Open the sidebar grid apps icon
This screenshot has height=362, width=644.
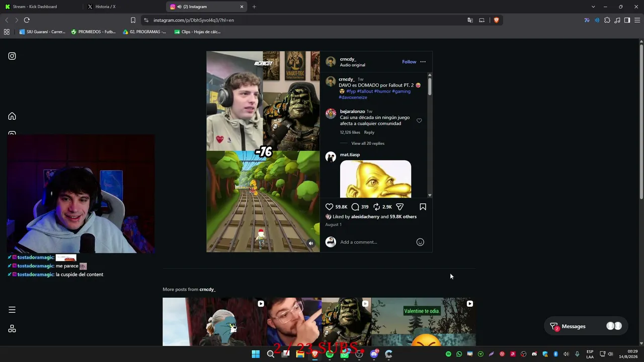12,329
